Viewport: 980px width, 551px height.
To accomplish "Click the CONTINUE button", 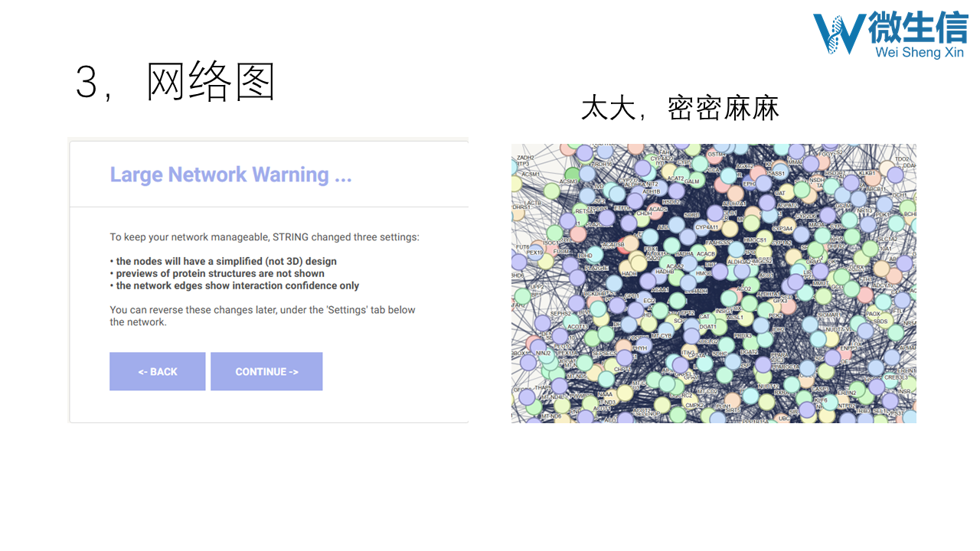I will point(266,371).
